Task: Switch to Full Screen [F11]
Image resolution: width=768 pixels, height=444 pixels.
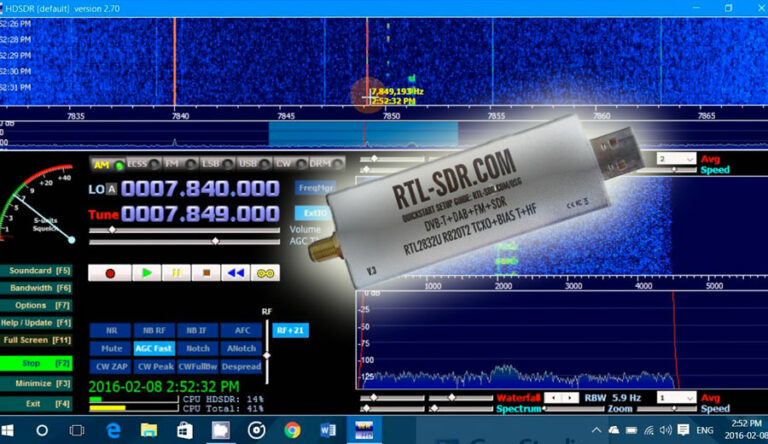Action: (36, 340)
